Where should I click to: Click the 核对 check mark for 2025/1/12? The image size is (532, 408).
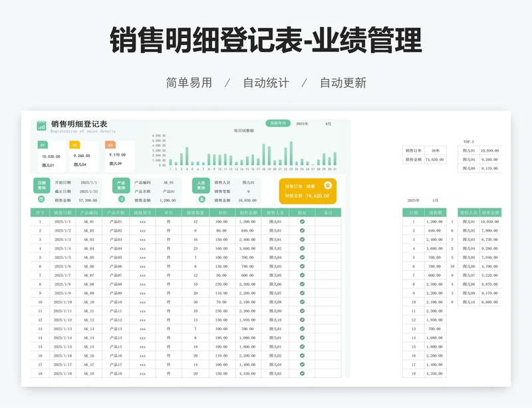(x=302, y=320)
